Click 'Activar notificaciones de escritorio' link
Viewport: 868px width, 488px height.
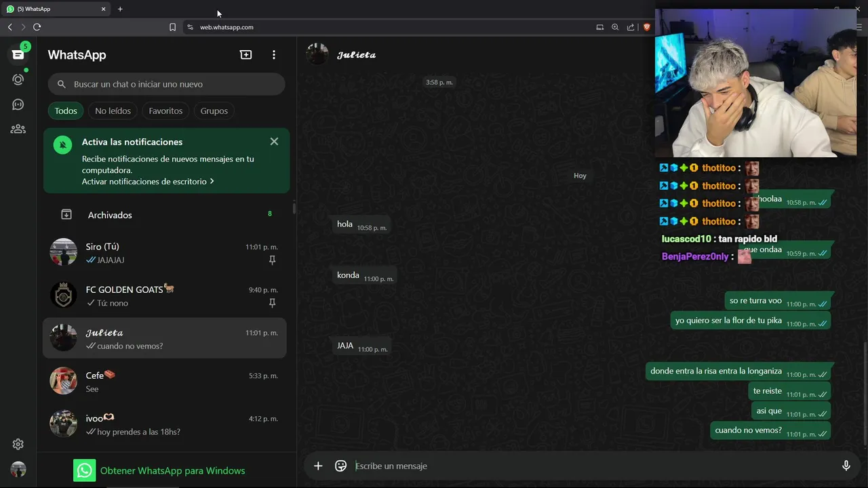(148, 182)
